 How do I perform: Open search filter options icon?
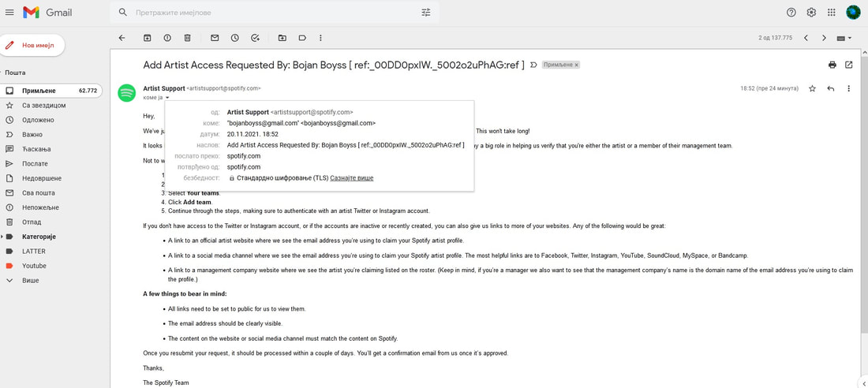[x=425, y=12]
